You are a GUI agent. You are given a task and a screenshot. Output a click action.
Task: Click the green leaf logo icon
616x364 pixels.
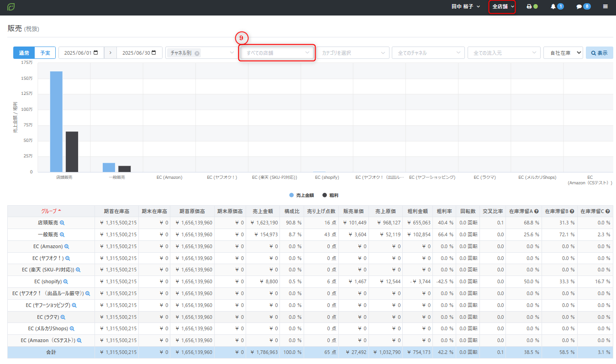tap(11, 7)
